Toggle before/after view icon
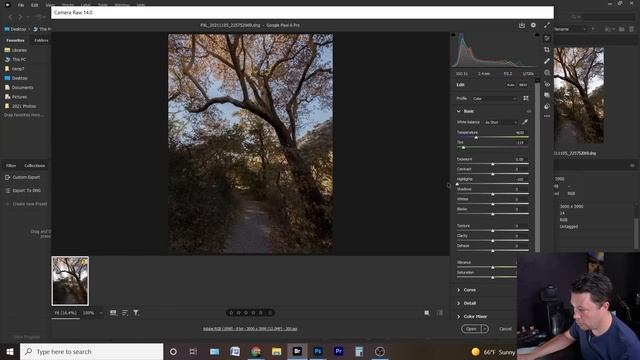This screenshot has width=640, height=360. coord(440,313)
